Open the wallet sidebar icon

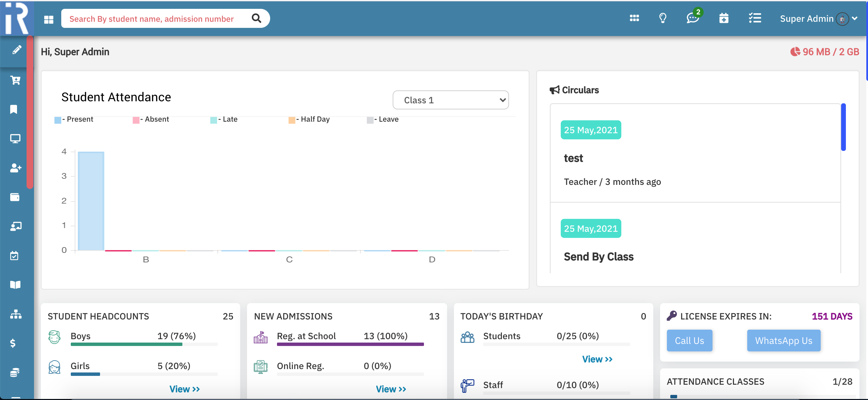(x=15, y=197)
